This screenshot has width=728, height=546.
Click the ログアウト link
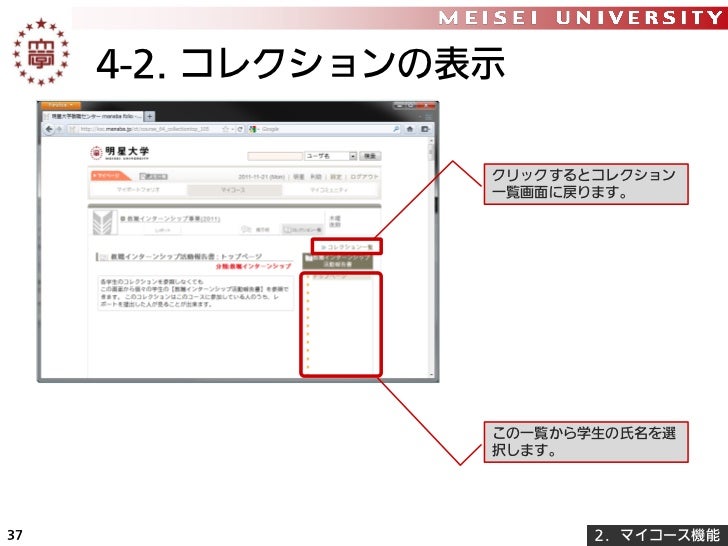364,177
